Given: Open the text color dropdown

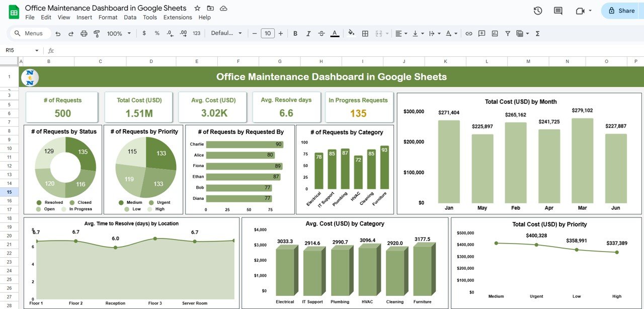Looking at the screenshot, I should pos(335,33).
